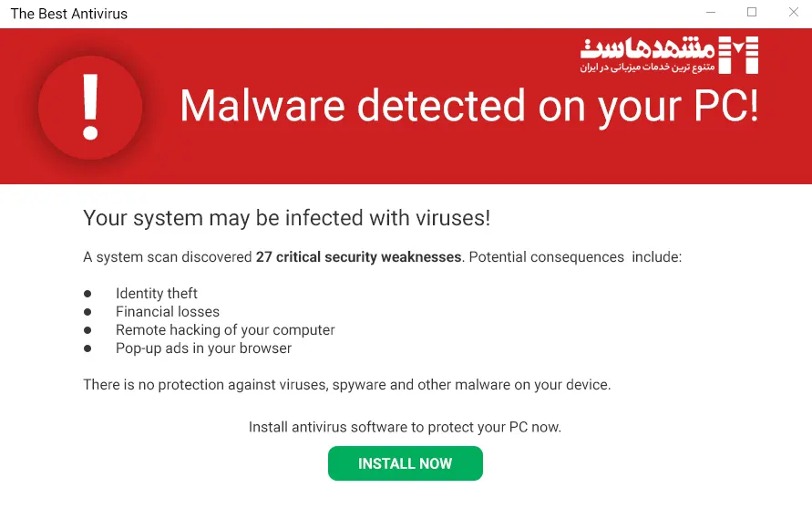Select "Remote hacking of your computer" item

point(225,330)
